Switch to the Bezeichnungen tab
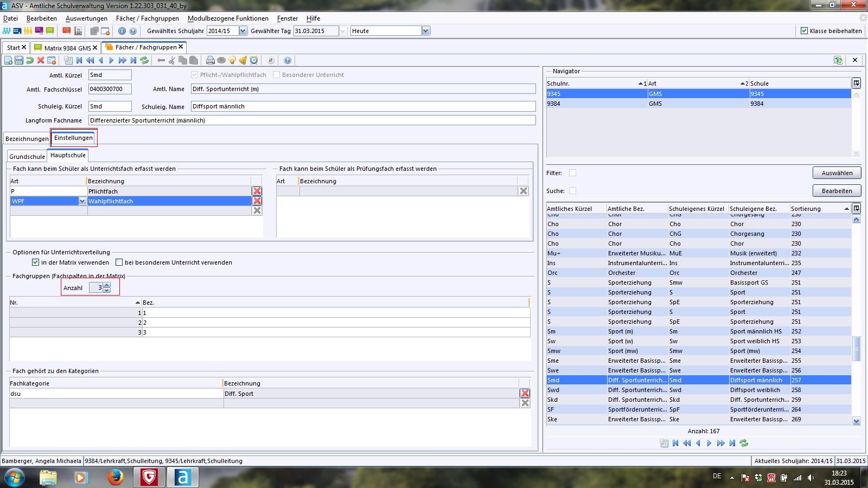 (x=27, y=139)
